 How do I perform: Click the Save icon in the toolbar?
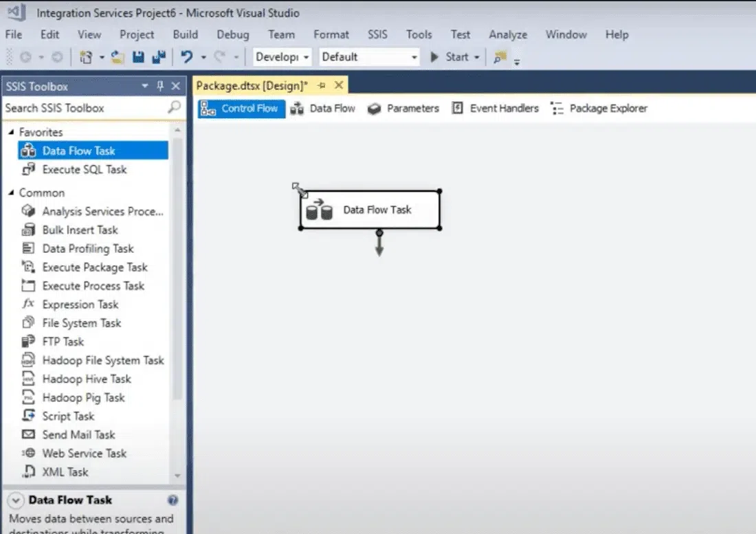[138, 57]
